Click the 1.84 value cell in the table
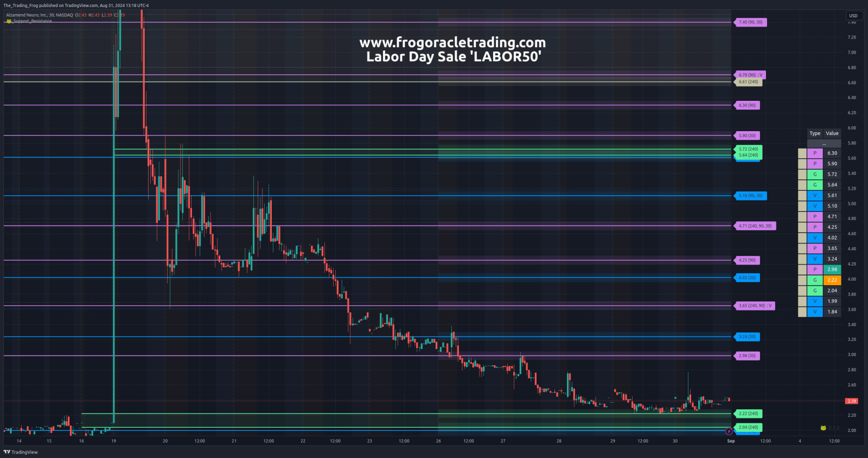Image resolution: width=868 pixels, height=458 pixels. pyautogui.click(x=832, y=312)
